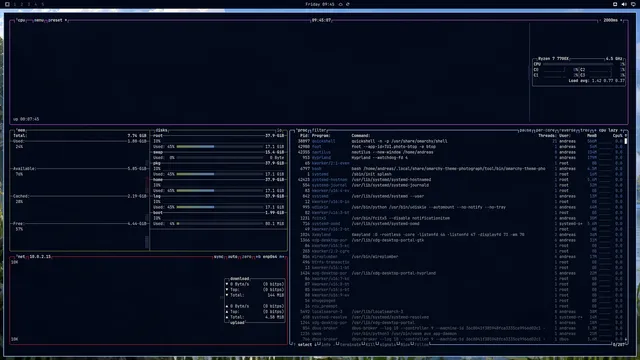Click the Friday 09:45 clock
Viewport: 640px width, 360px height.
(320, 4)
